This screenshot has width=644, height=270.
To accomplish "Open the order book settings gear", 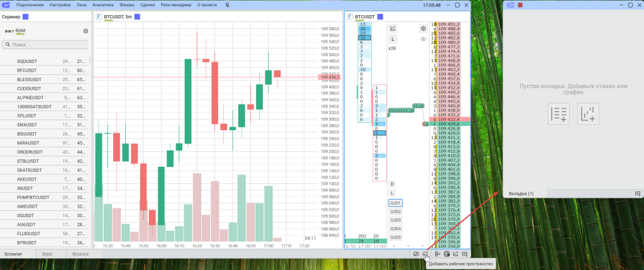I will (x=423, y=28).
